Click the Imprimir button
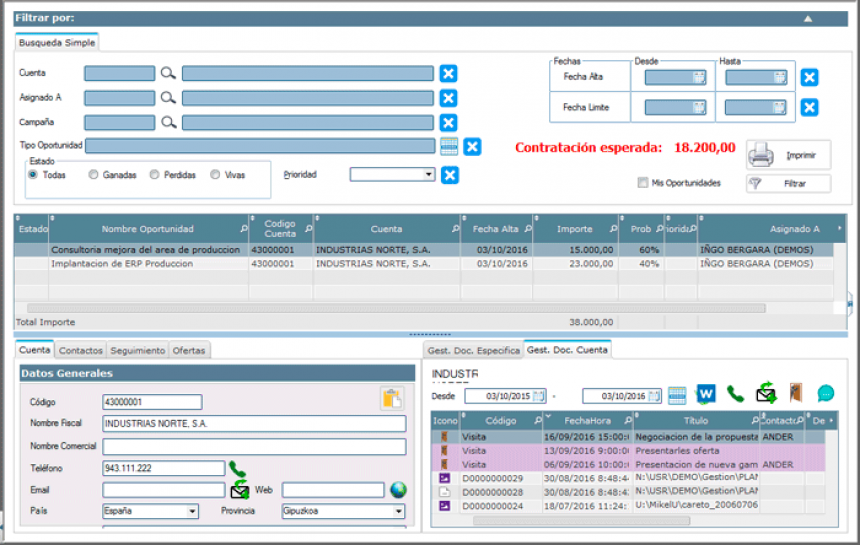860x545 pixels. (788, 155)
